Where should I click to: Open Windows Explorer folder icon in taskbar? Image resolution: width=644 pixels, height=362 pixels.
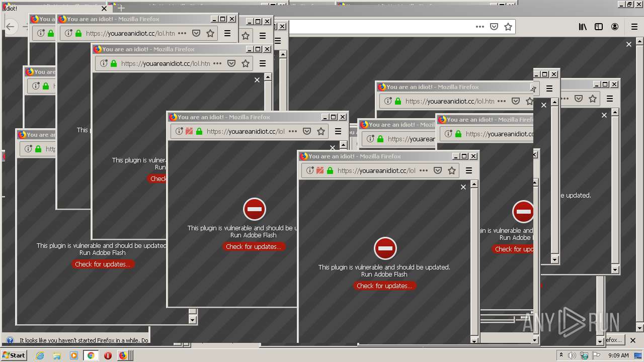57,355
